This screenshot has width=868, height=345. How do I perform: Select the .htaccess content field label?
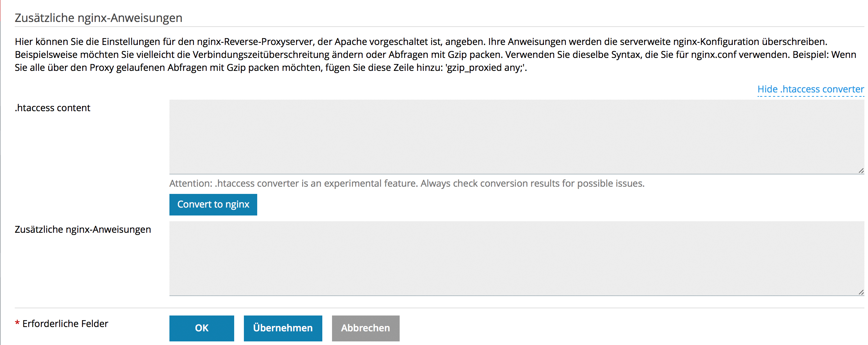53,108
